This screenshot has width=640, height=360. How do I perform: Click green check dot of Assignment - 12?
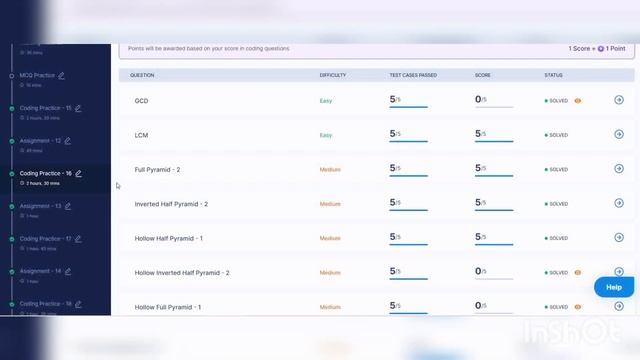[x=12, y=141]
